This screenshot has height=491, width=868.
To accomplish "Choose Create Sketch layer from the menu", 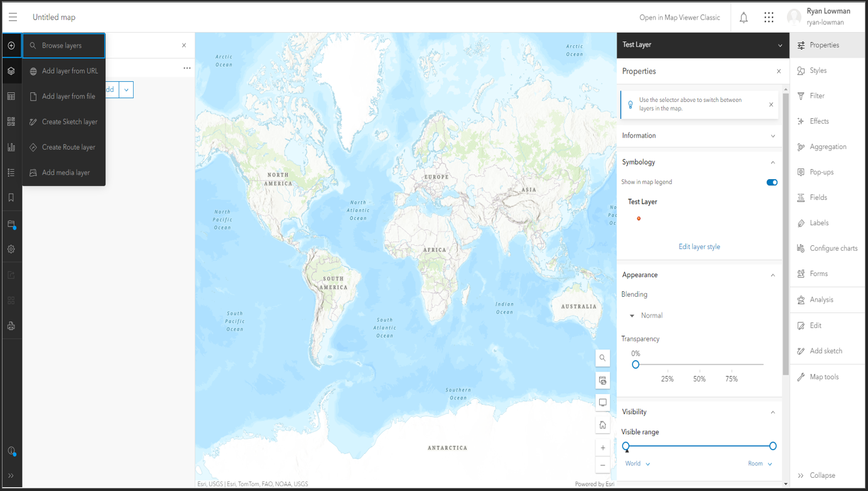I will point(70,121).
